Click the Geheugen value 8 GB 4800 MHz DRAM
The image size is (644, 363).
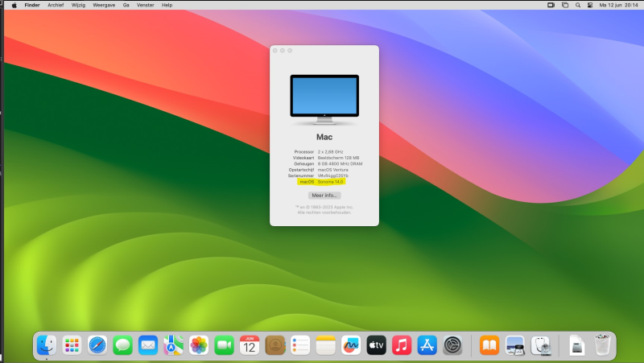click(340, 163)
